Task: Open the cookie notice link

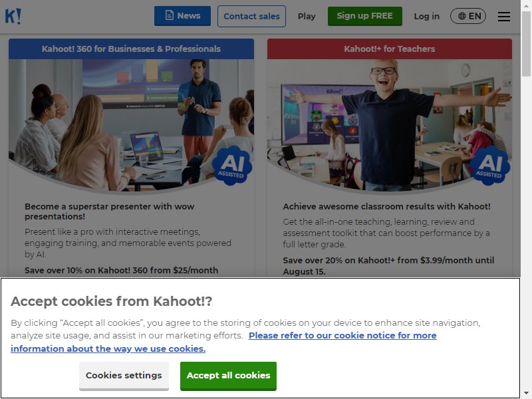Action: [x=223, y=342]
